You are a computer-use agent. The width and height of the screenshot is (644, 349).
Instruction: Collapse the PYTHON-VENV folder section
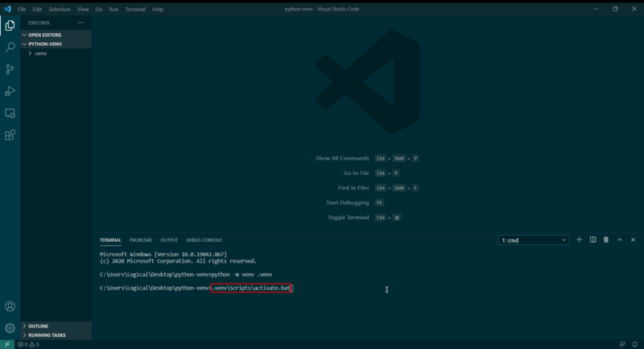pyautogui.click(x=56, y=44)
